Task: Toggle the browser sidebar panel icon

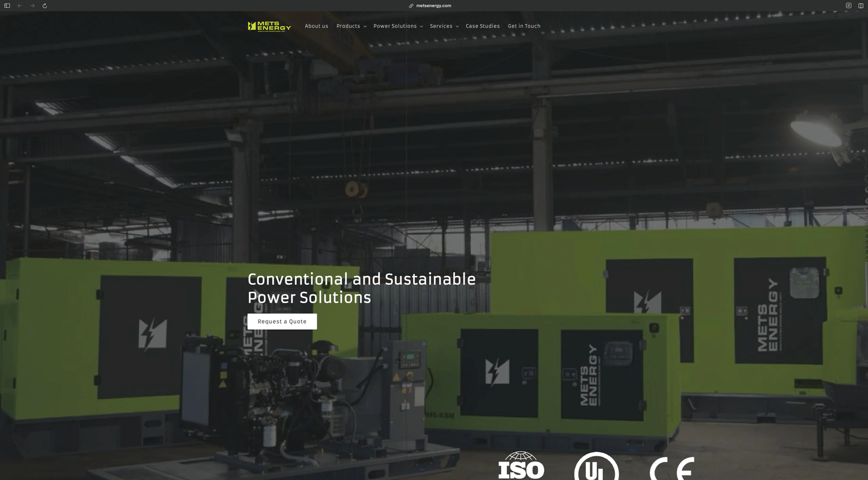Action: point(7,6)
